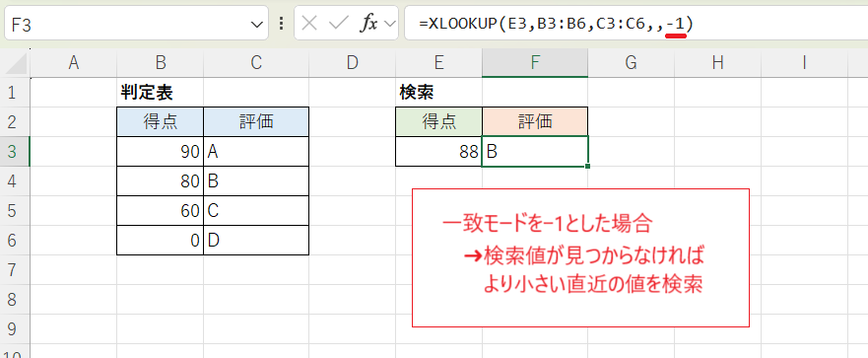The width and height of the screenshot is (868, 358).
Task: Click the red-bordered note text box
Action: [x=580, y=257]
